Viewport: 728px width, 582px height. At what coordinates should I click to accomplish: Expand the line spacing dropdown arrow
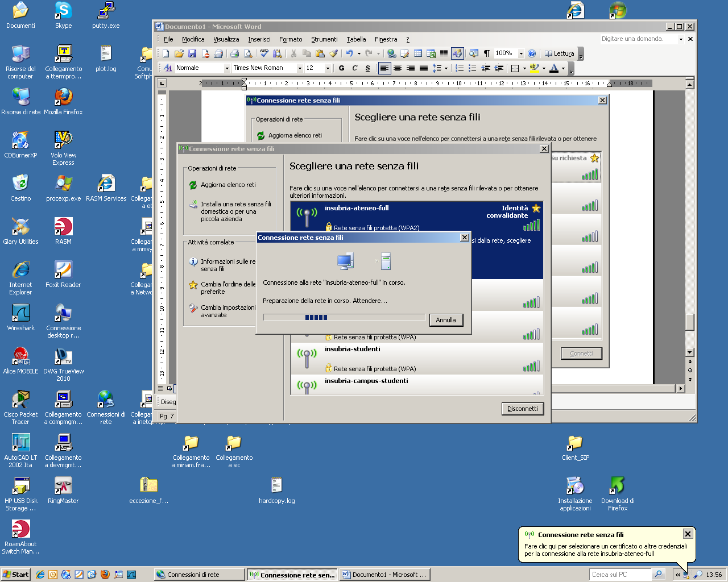446,68
